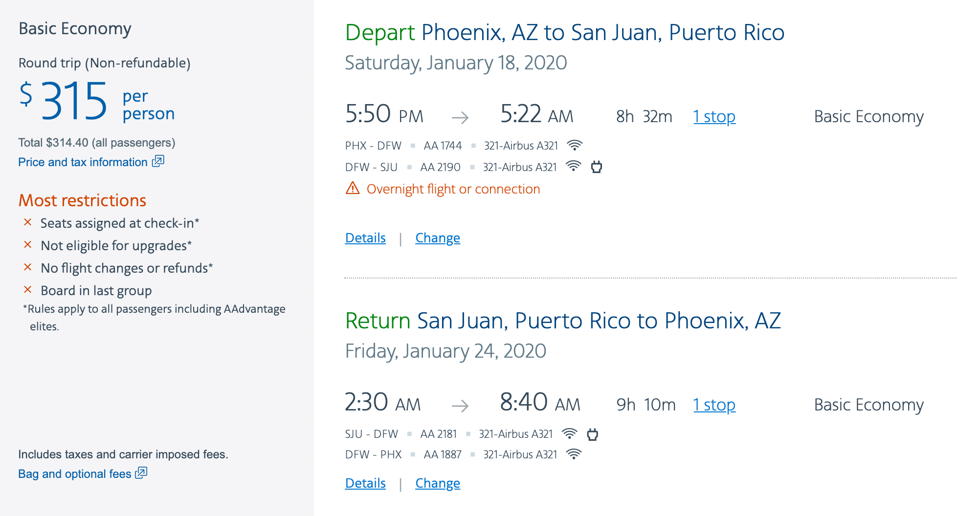
Task: Click power outlet icon on DFW - SJU flight
Action: [596, 167]
